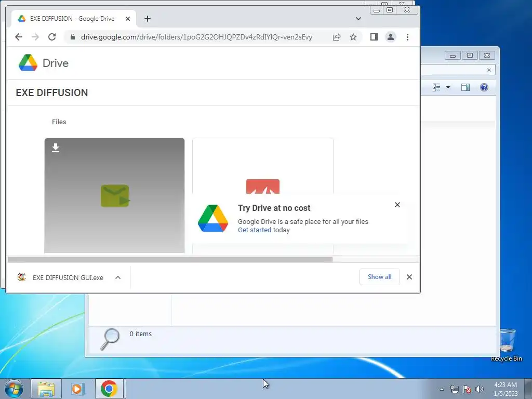This screenshot has width=532, height=399.
Task: Show all downloads
Action: coord(379,277)
